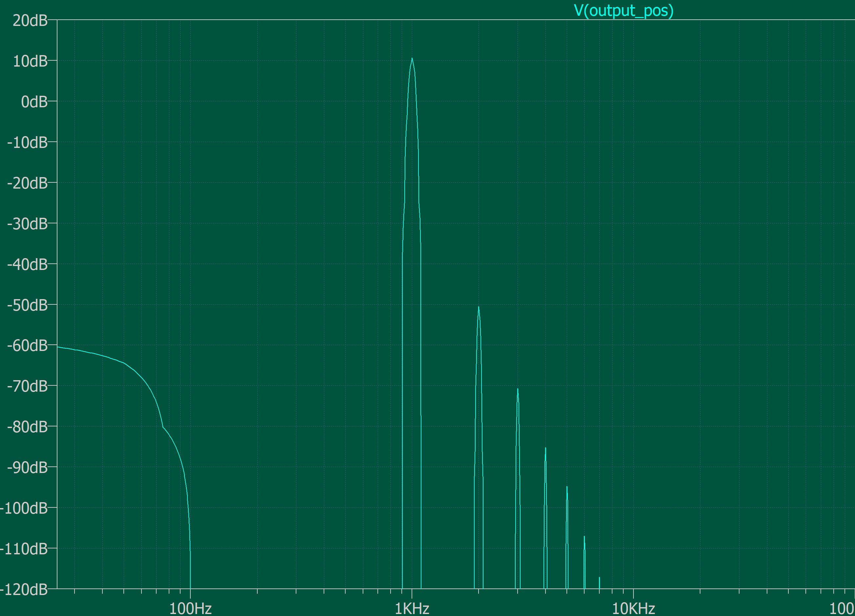Image resolution: width=855 pixels, height=616 pixels.
Task: Click the -60dB axis label
Action: click(28, 345)
